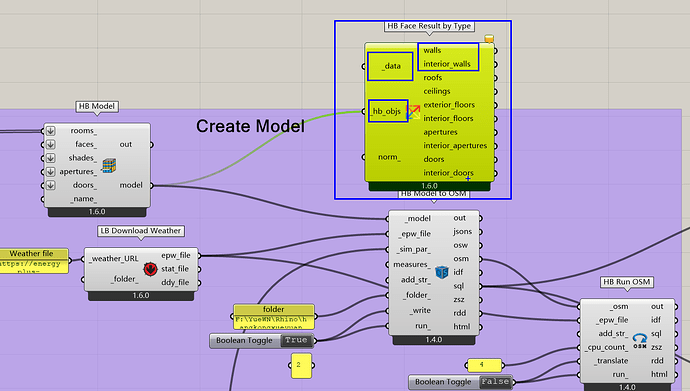Select the HB Face Result by Type label

(429, 26)
